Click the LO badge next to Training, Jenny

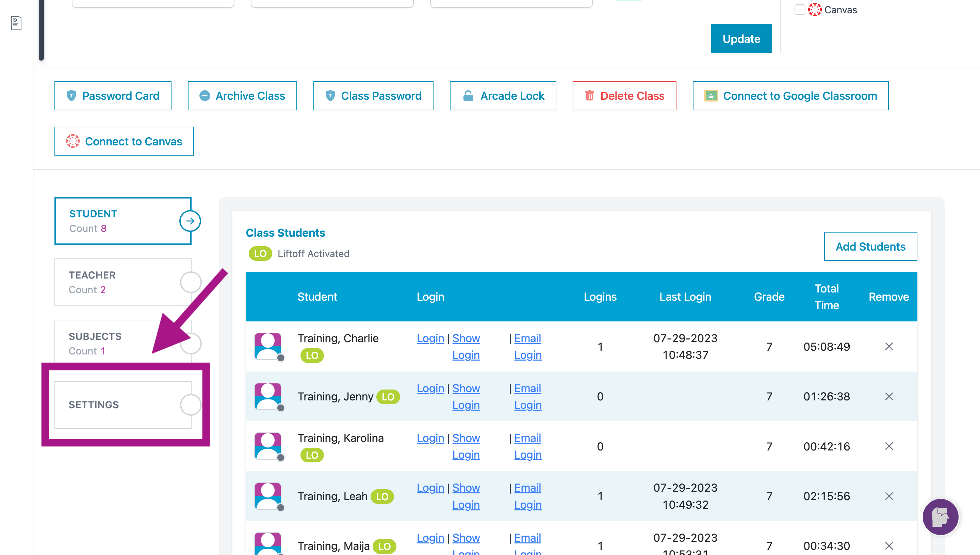[388, 397]
